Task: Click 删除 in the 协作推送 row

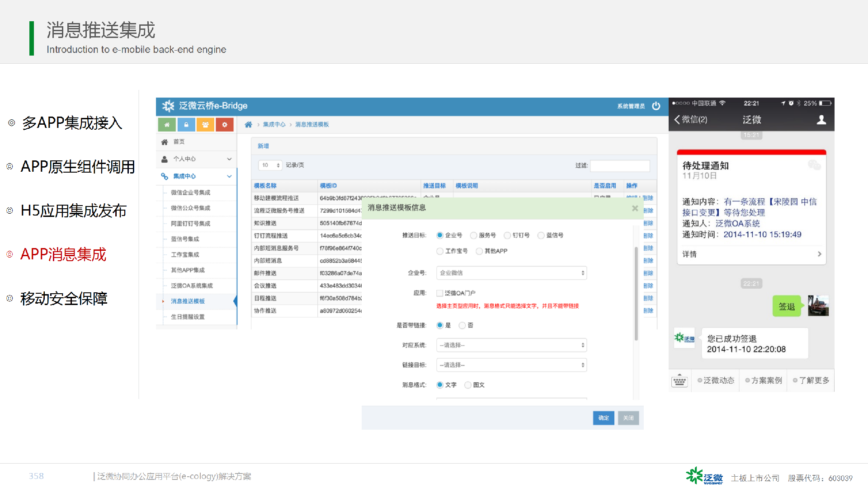Action: coord(648,311)
